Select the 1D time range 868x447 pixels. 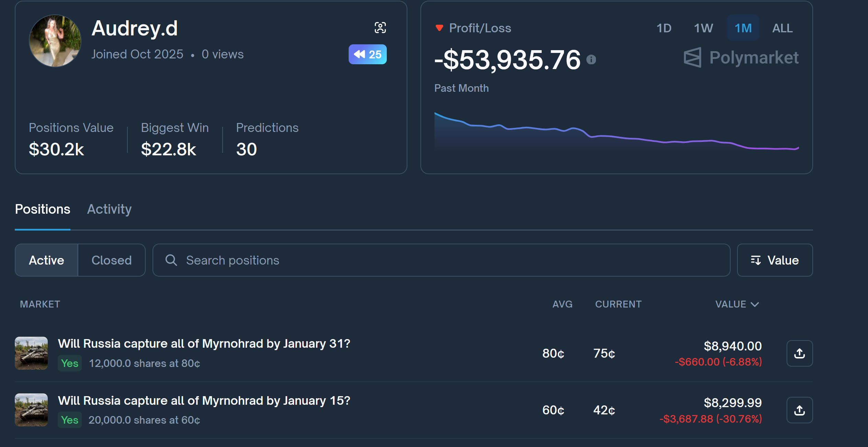(664, 28)
